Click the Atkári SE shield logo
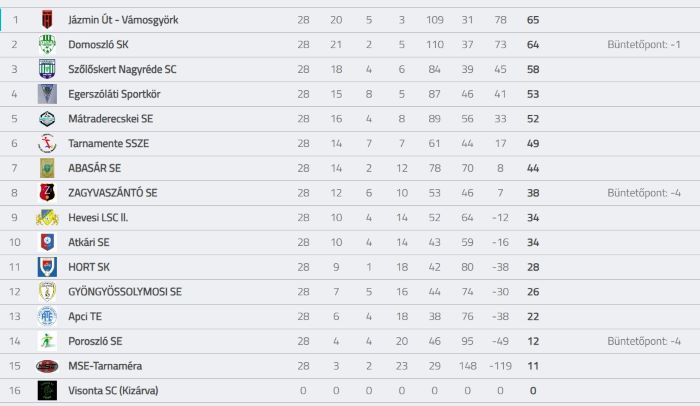This screenshot has height=406, width=700. point(47,242)
